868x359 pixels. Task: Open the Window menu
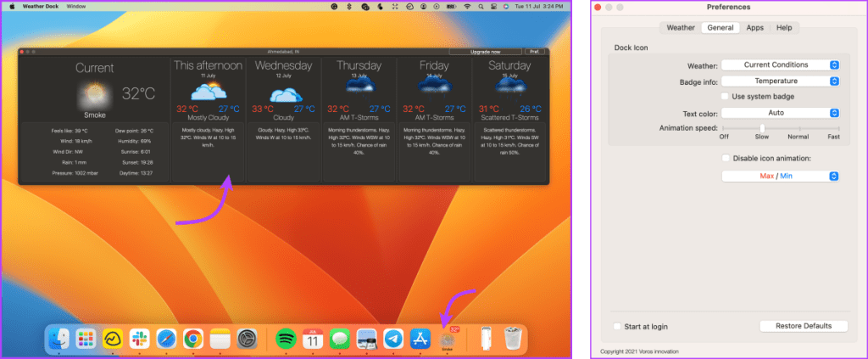75,7
